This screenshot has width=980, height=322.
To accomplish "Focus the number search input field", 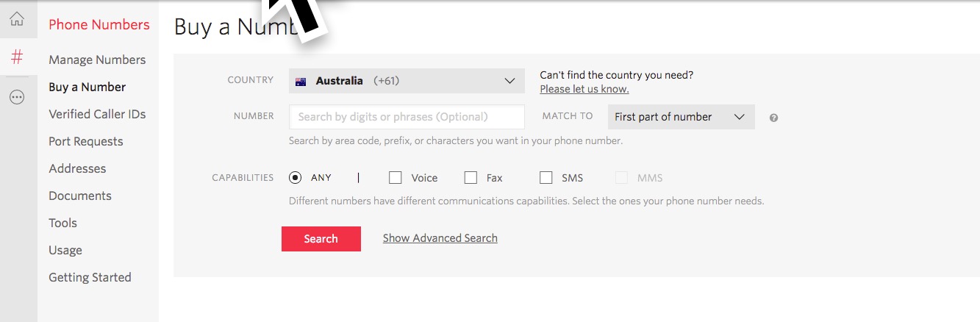I will click(407, 117).
